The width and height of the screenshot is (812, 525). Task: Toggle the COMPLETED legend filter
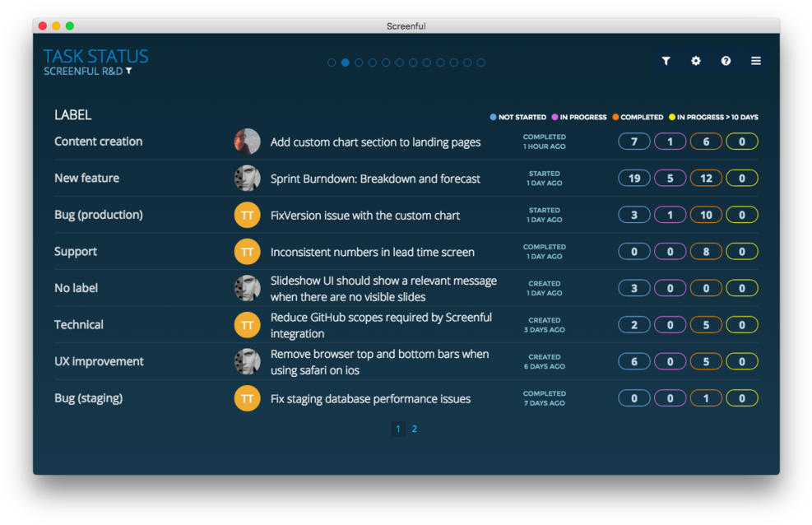coord(638,117)
